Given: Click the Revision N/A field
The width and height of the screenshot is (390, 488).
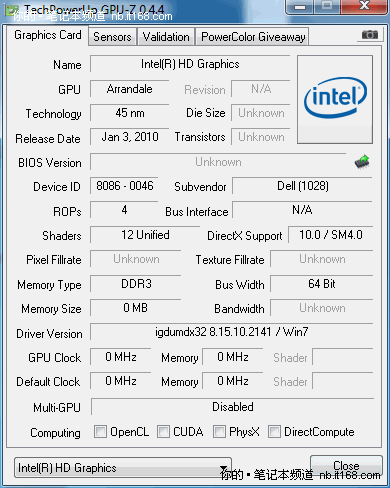Looking at the screenshot, I should (x=261, y=89).
